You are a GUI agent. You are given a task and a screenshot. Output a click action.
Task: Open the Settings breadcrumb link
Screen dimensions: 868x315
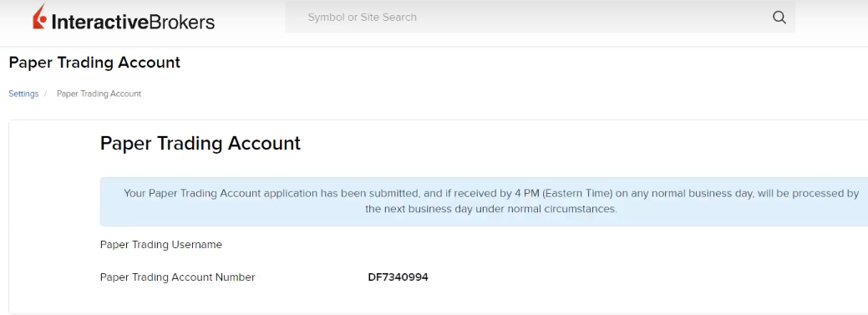pos(23,94)
